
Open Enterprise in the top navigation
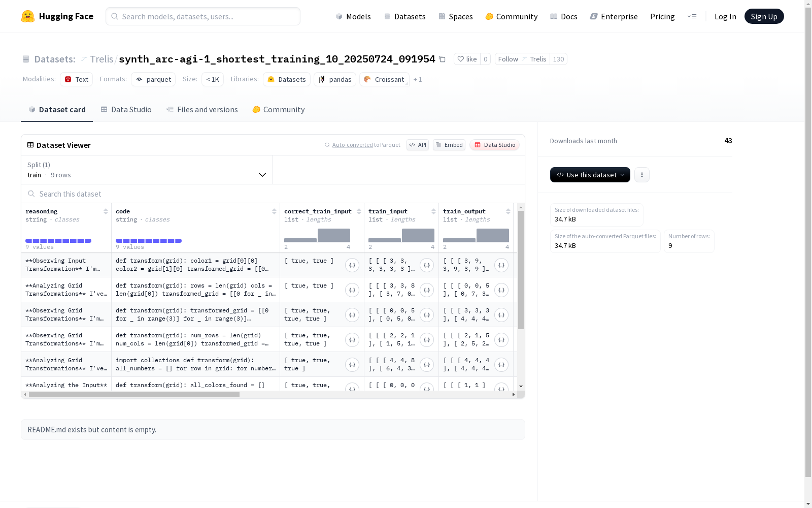tap(614, 16)
